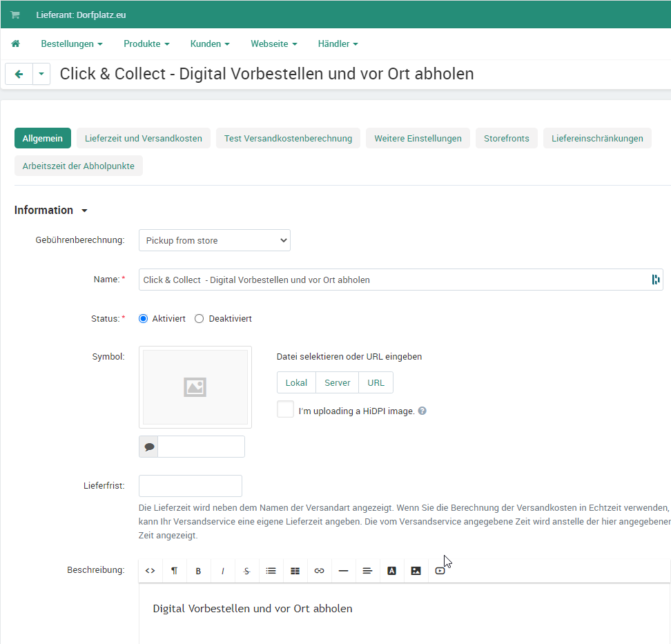Click into the Lieferfrist input field

pos(191,486)
